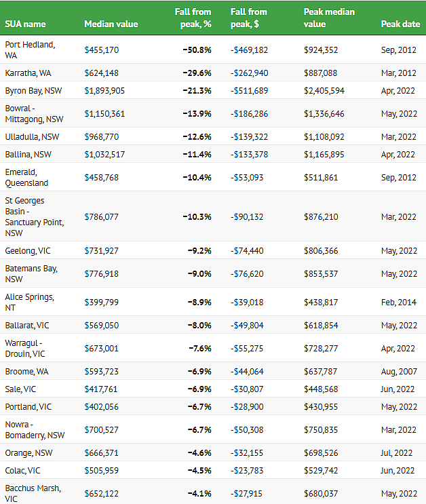
Task: Click the Geelong, VIC row label
Action: point(28,251)
